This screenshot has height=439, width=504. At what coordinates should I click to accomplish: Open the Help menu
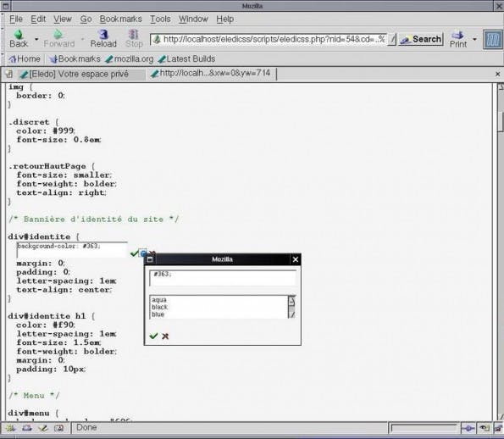click(x=225, y=19)
